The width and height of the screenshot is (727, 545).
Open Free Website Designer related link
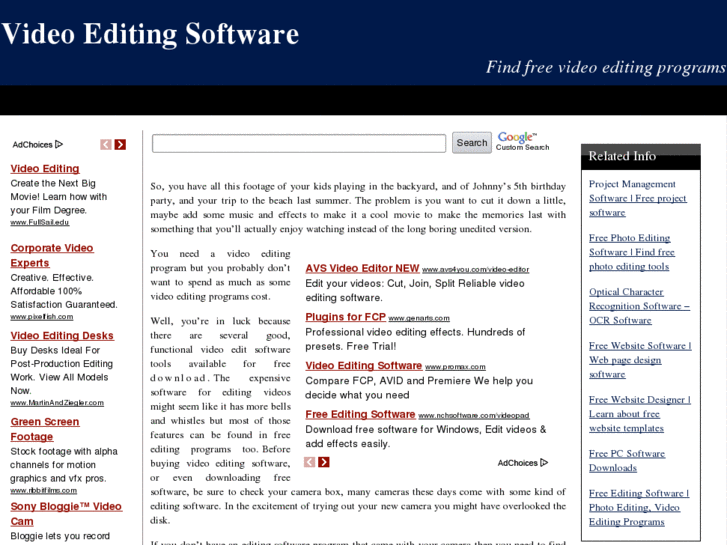click(640, 413)
